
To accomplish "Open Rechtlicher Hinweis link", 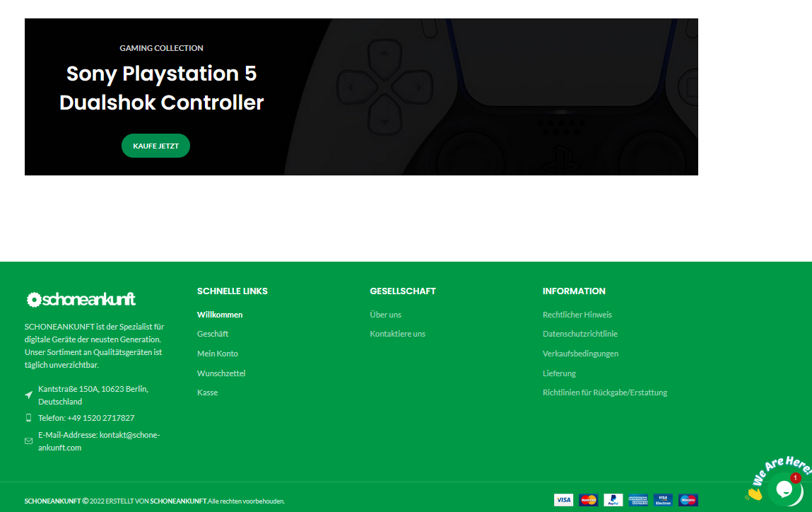I will pos(577,315).
